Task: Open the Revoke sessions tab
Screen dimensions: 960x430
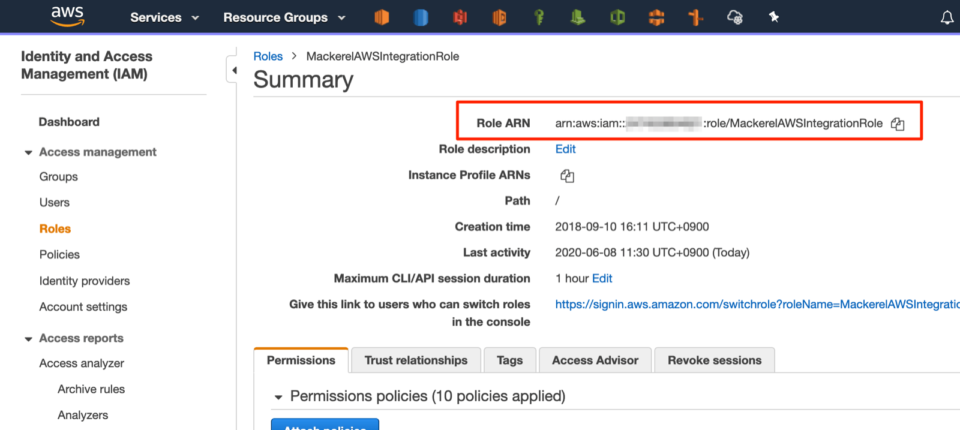Action: coord(714,360)
